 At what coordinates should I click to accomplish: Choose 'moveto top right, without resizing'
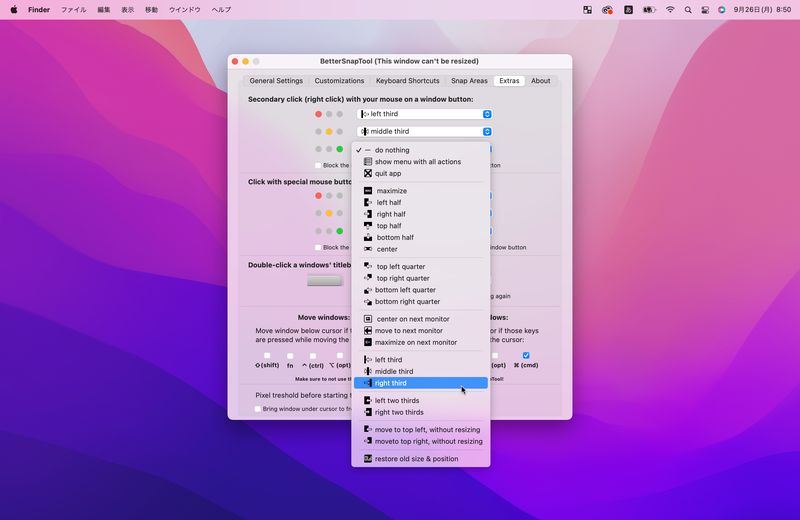(421, 441)
